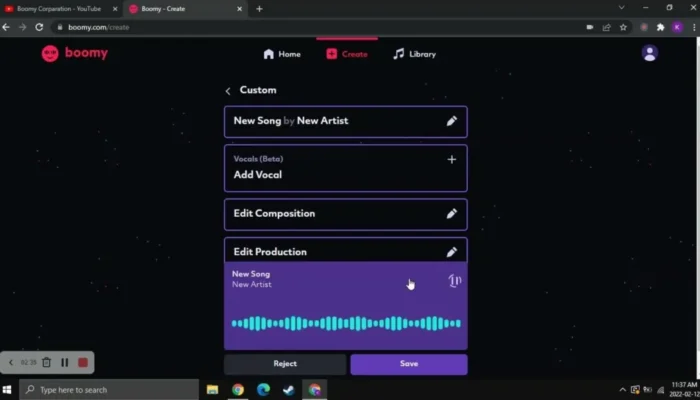This screenshot has width=700, height=400.
Task: Delete the recording with trash icon
Action: 46,362
